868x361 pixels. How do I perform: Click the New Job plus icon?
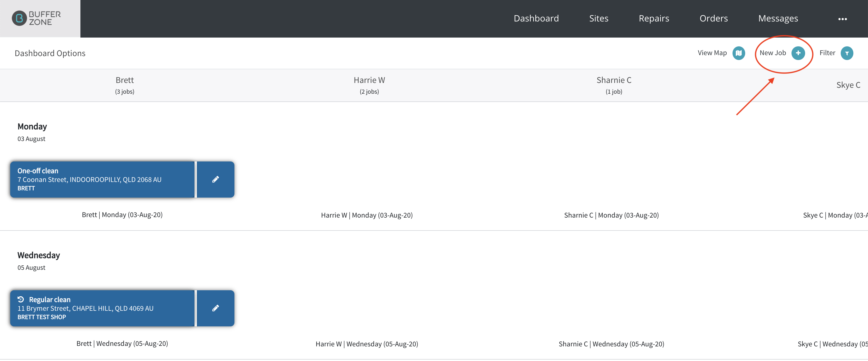click(x=798, y=53)
